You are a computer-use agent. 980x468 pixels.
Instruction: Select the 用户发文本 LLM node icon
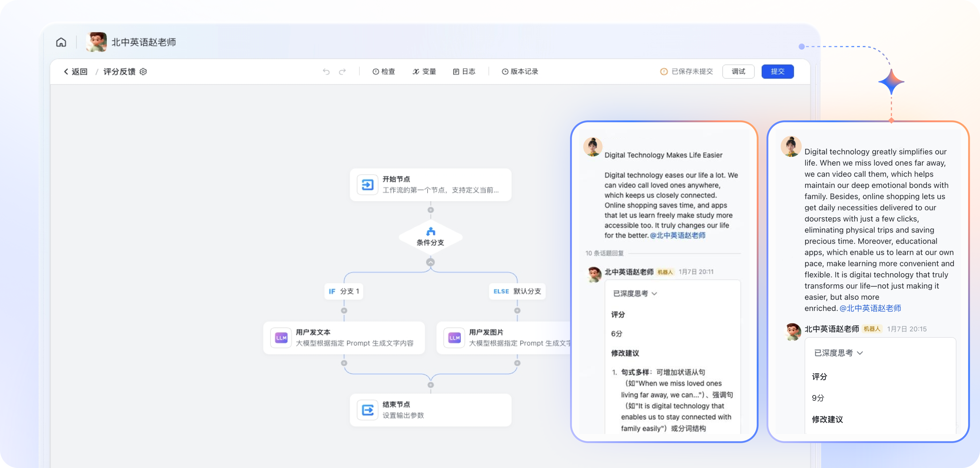tap(281, 338)
